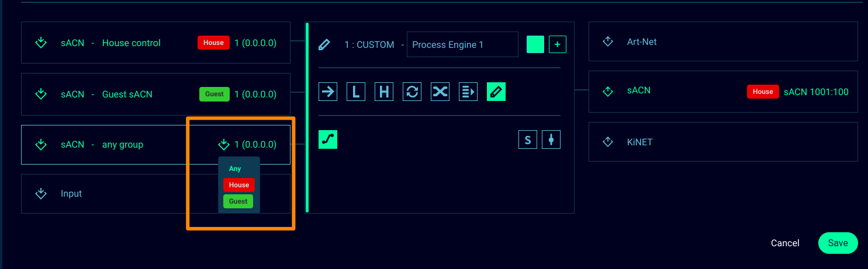Click the vertical fader icon

tap(551, 139)
